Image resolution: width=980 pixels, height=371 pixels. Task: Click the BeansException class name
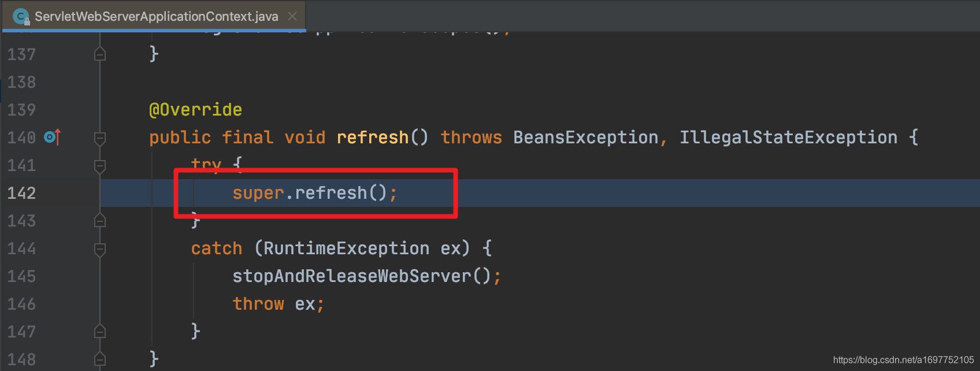(585, 138)
